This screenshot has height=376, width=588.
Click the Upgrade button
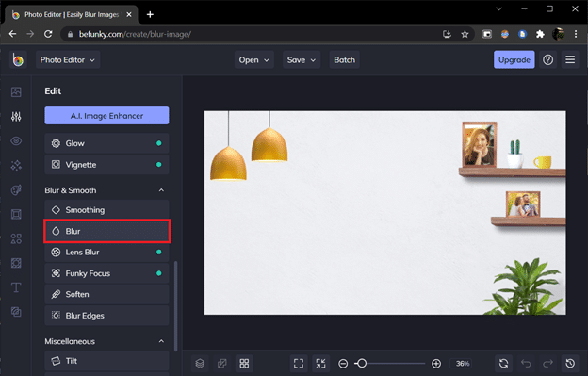coord(514,60)
